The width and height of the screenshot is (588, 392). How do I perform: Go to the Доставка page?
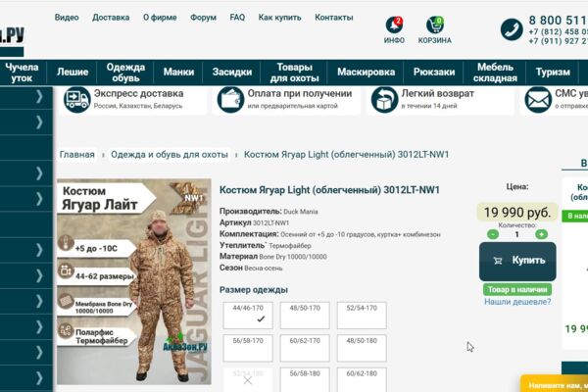click(111, 18)
